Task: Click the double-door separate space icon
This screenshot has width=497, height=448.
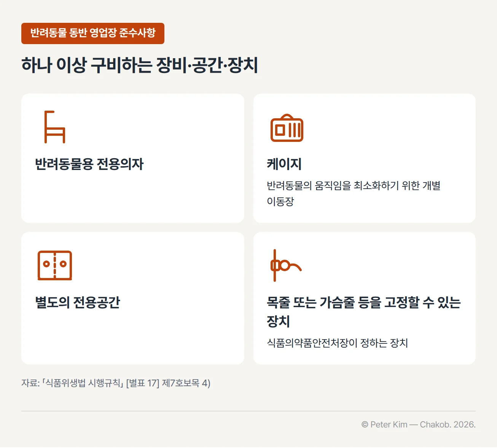Action: 55,265
